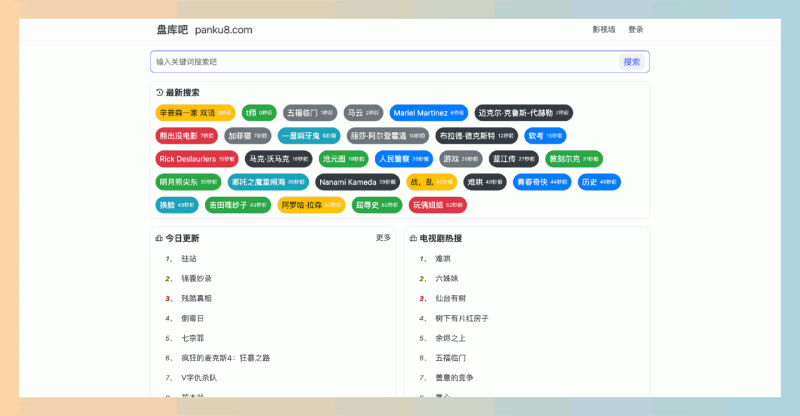
Task: Select the 游戏 search tag
Action: (461, 159)
